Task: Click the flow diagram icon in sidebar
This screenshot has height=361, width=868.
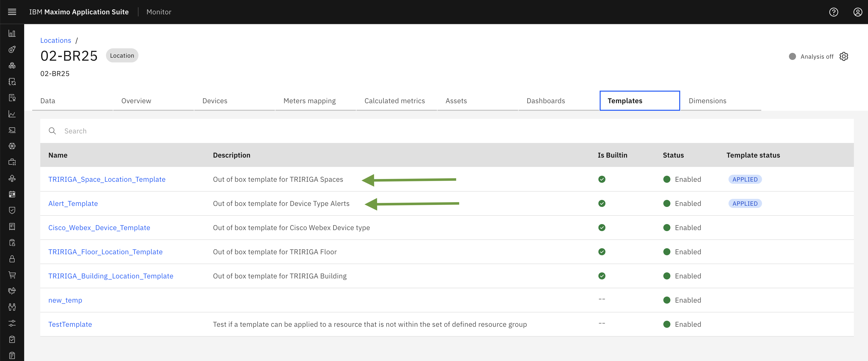Action: point(12,178)
